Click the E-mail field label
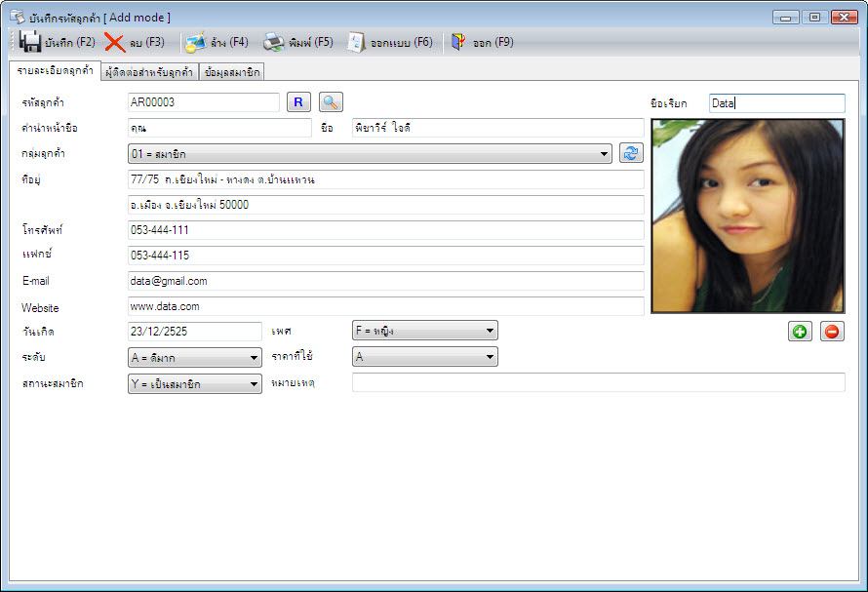The height and width of the screenshot is (592, 868). click(x=36, y=281)
